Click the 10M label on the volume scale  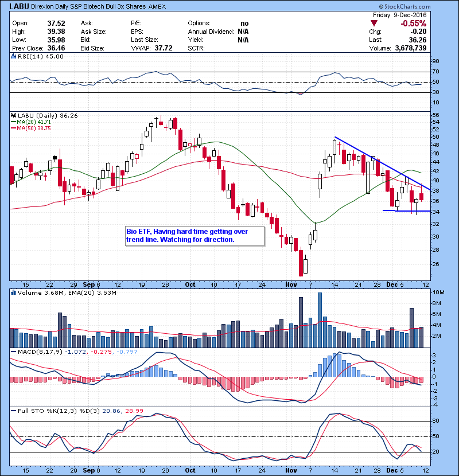coord(438,292)
